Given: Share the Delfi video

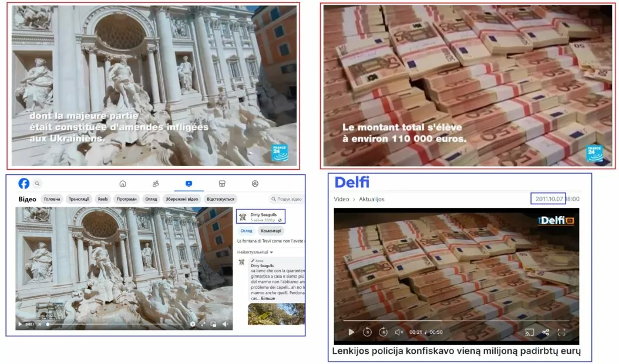Looking at the screenshot, I should click(546, 332).
